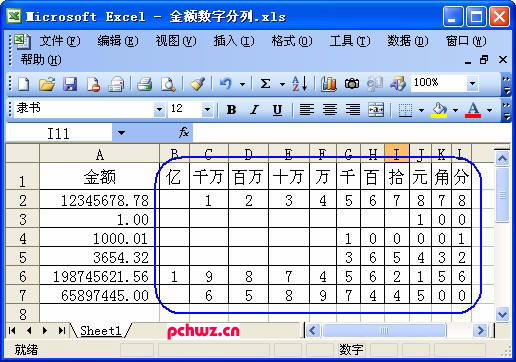Click the formula bar input field
Screen dimensions: 516x362
coord(351,133)
